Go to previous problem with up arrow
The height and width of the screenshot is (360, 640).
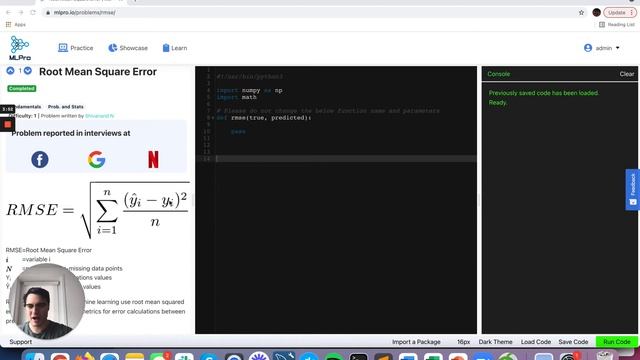[x=10, y=71]
